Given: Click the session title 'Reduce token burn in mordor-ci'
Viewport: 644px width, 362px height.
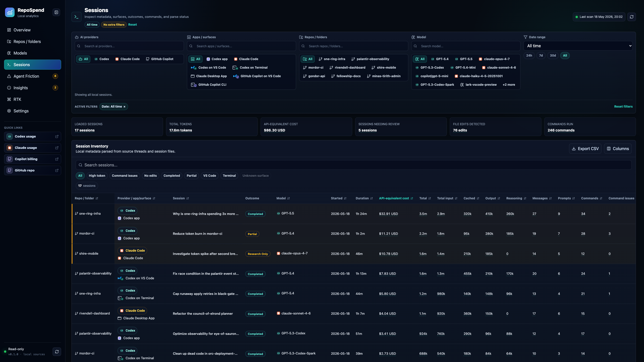Looking at the screenshot, I should coord(197,234).
